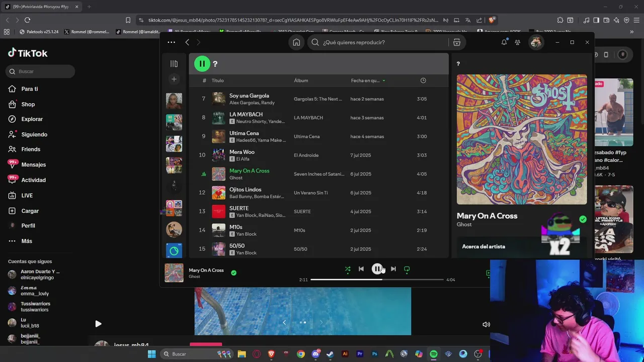
Task: Sort by Fecha en que column dropdown
Action: coord(368,80)
